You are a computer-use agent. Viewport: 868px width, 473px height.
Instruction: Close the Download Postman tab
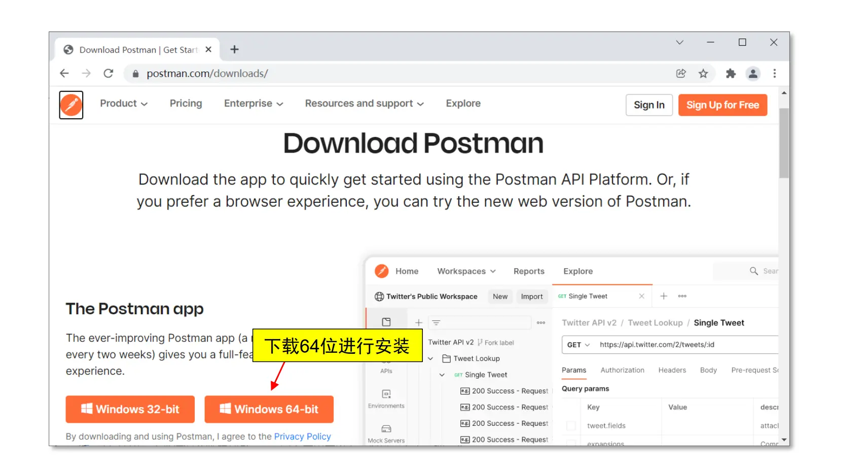click(x=208, y=50)
